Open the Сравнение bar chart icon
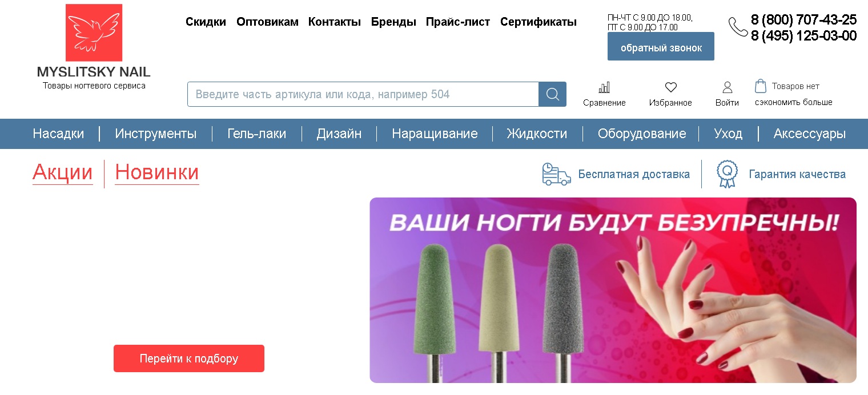Viewport: 868px width, 395px height. (x=604, y=87)
